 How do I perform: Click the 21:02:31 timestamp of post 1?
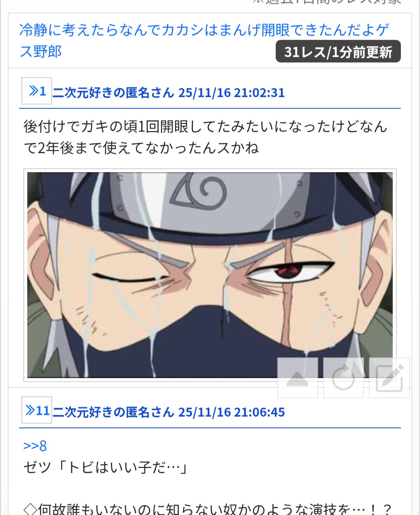click(259, 93)
